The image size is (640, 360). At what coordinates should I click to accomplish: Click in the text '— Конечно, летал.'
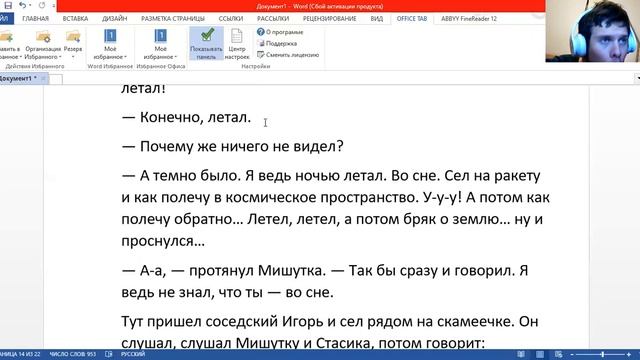click(x=187, y=117)
